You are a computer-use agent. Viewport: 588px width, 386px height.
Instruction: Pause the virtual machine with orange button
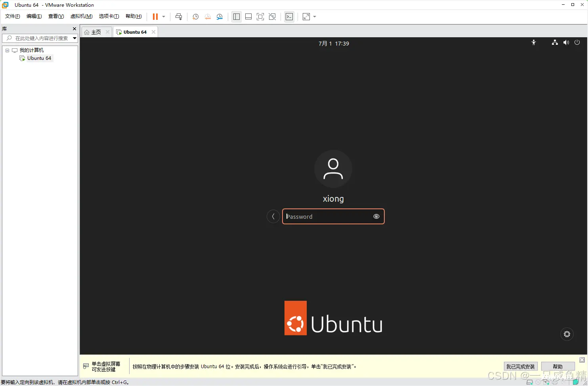click(x=155, y=17)
